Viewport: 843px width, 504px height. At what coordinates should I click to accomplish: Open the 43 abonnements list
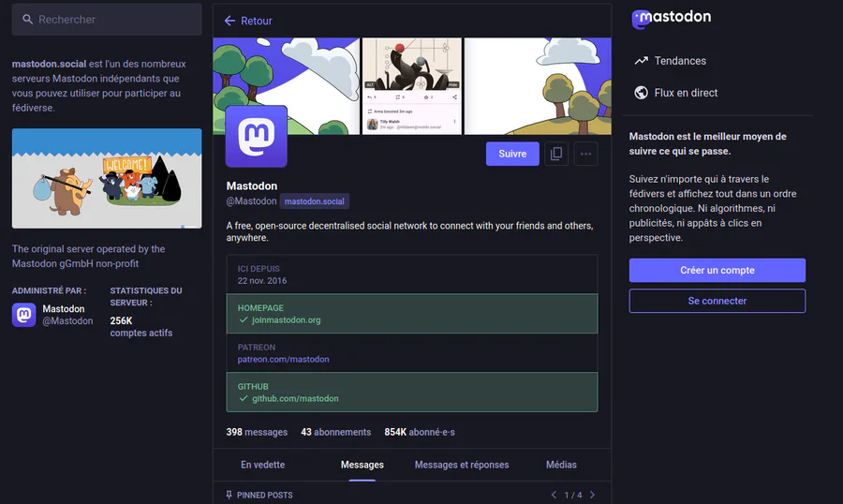coord(336,432)
